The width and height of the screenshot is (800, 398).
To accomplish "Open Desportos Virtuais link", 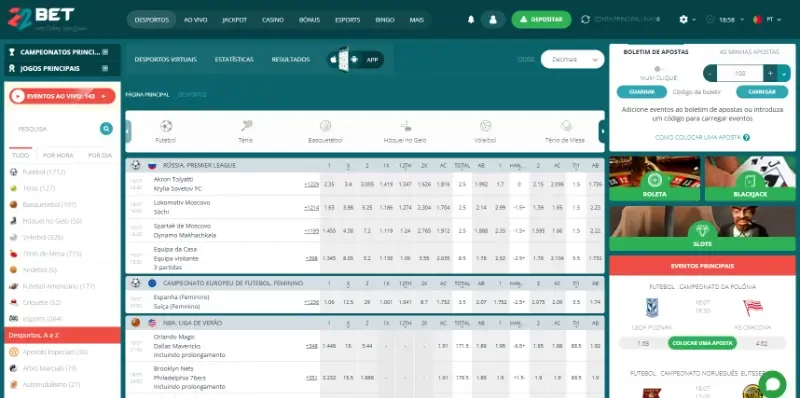I will coord(165,60).
